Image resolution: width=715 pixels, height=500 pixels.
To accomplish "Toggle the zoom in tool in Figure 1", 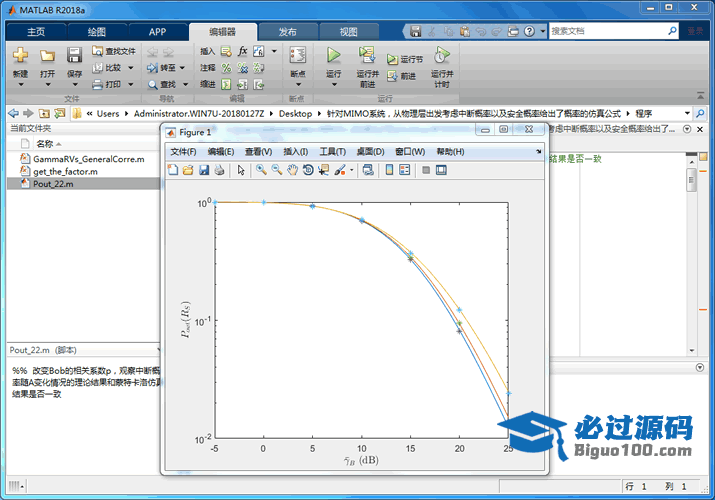I will point(261,170).
